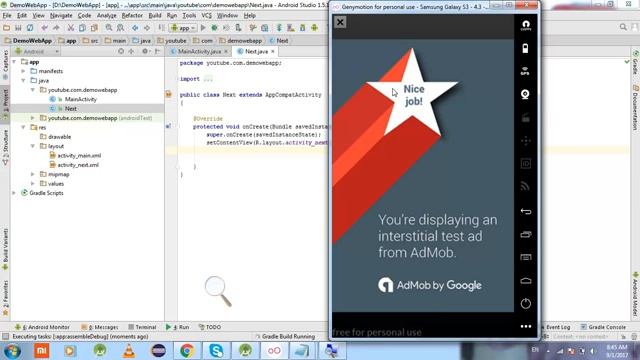The image size is (640, 360).
Task: Click the green Android icon at toolbar end
Action: point(314,28)
